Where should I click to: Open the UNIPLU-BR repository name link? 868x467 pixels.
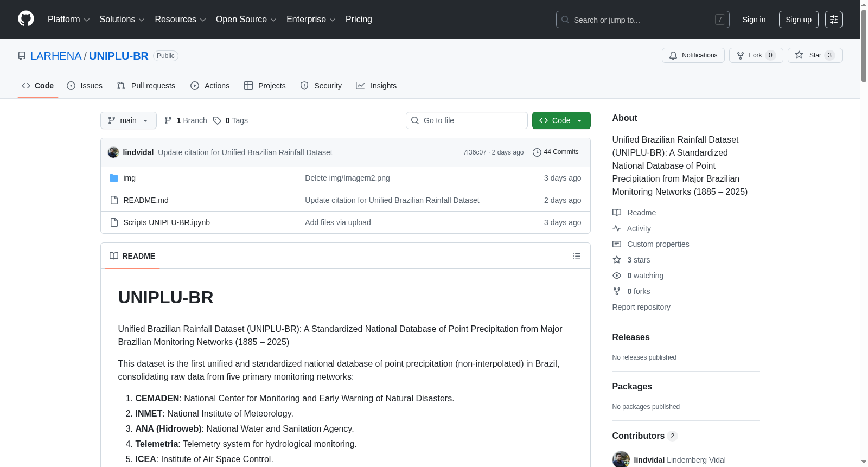(119, 56)
